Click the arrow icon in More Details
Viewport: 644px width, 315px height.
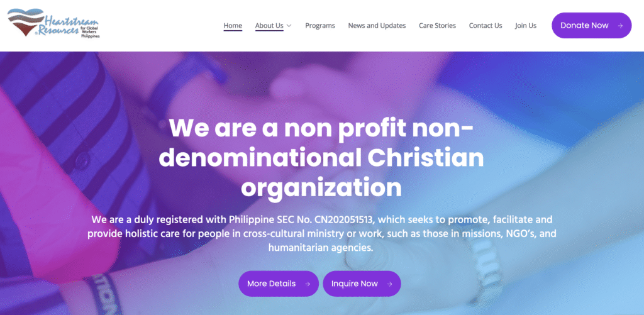[x=308, y=284]
